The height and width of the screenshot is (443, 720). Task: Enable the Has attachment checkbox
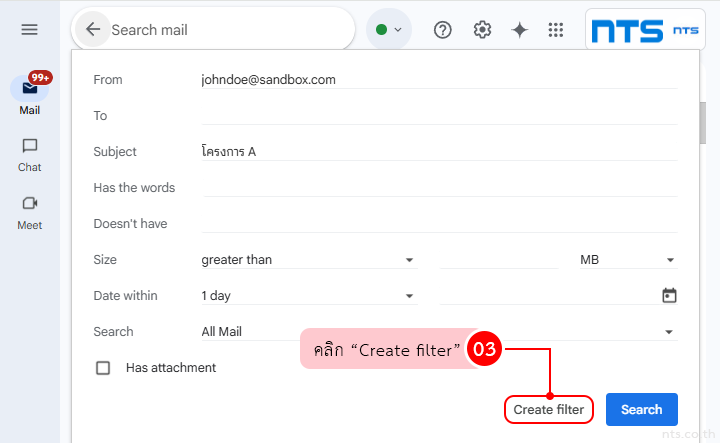tap(103, 368)
